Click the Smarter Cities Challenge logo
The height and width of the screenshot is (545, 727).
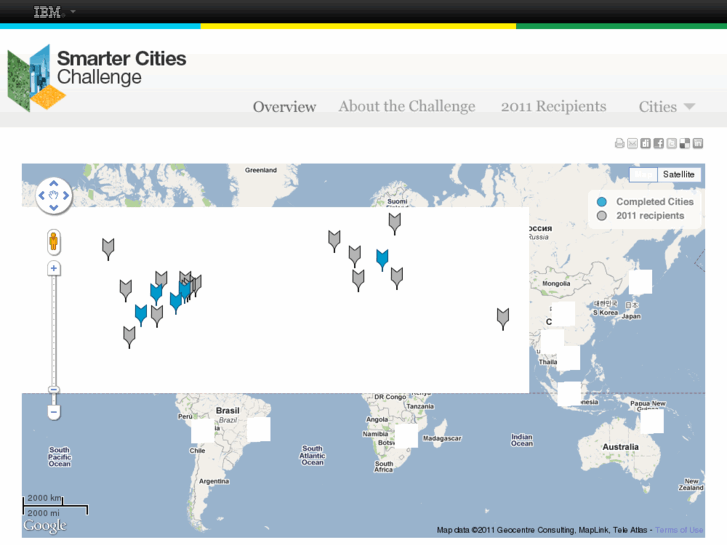pyautogui.click(x=96, y=77)
